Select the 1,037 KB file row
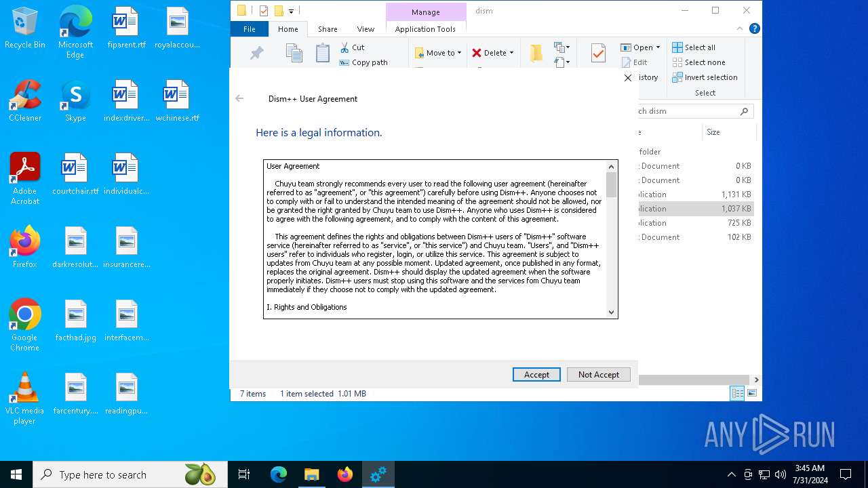Image resolution: width=868 pixels, height=488 pixels. click(696, 209)
